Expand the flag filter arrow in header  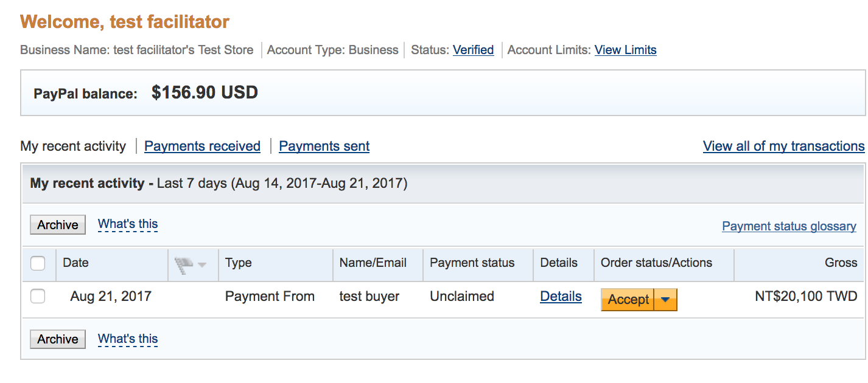tap(202, 264)
